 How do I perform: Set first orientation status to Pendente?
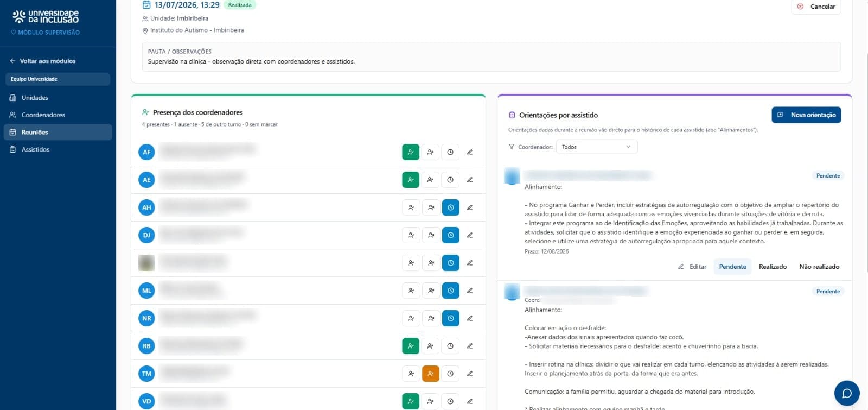point(732,267)
